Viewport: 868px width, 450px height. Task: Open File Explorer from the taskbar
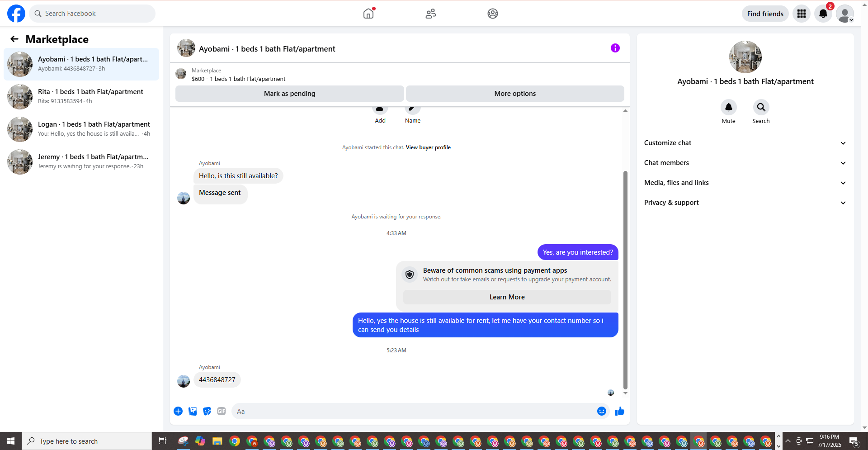tap(217, 441)
